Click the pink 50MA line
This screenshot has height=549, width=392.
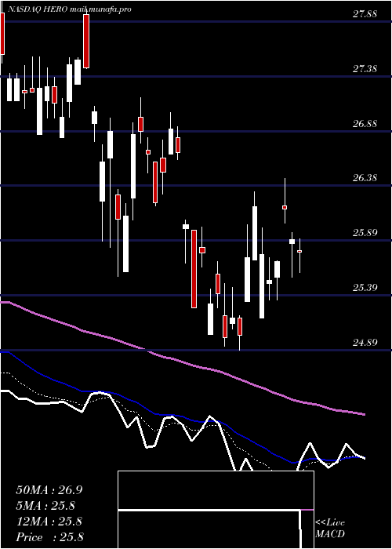click(x=182, y=362)
